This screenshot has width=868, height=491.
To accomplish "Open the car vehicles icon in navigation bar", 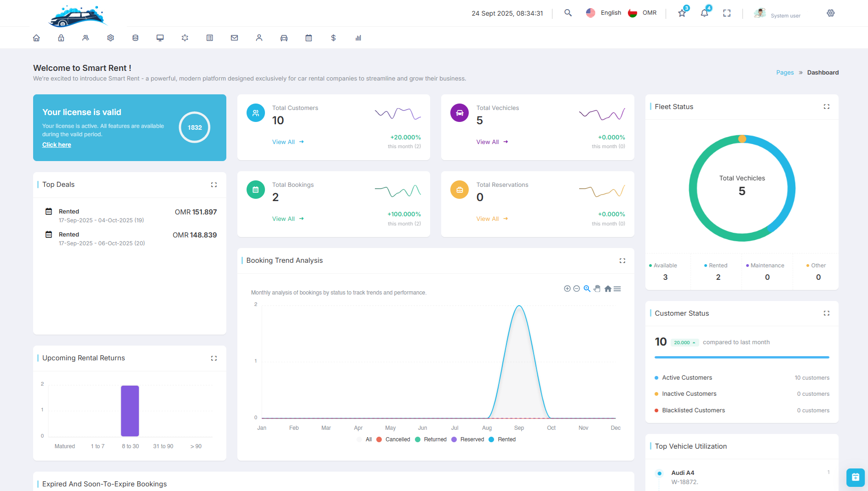I will click(x=284, y=38).
